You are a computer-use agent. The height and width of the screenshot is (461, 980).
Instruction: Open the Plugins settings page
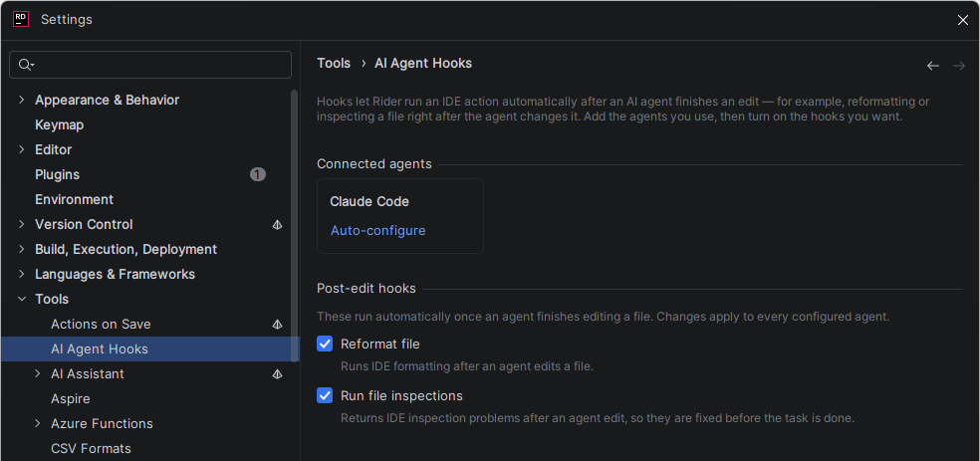point(58,175)
